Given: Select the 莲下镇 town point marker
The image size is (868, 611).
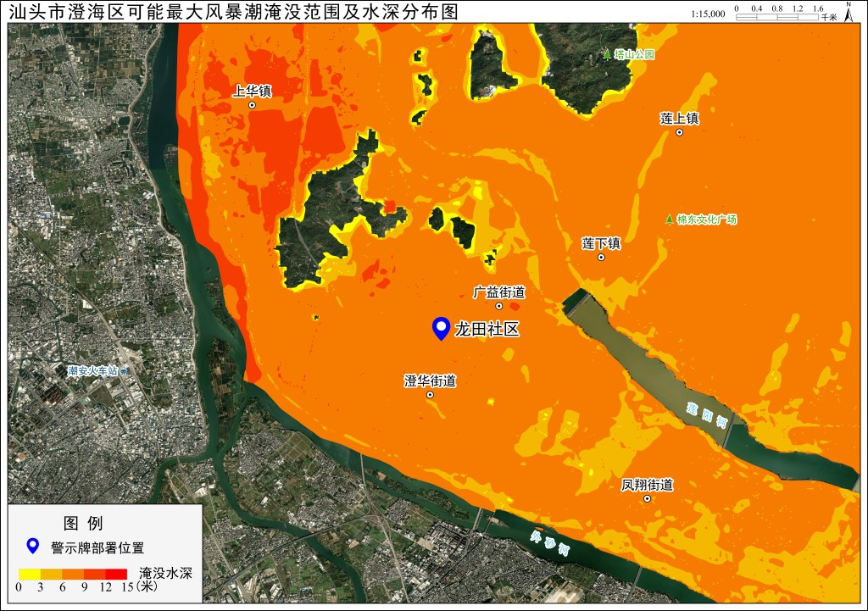Looking at the screenshot, I should (601, 258).
